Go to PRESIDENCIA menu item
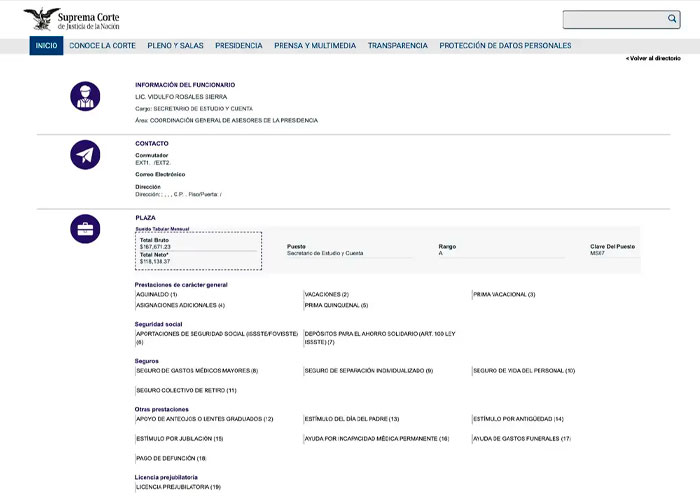This screenshot has height=500, width=700. [x=239, y=46]
